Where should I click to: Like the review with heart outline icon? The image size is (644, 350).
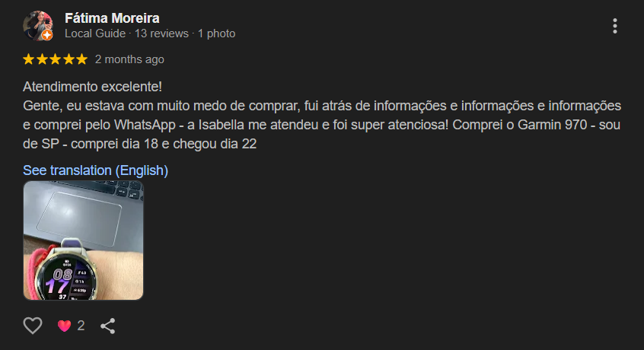pyautogui.click(x=32, y=326)
